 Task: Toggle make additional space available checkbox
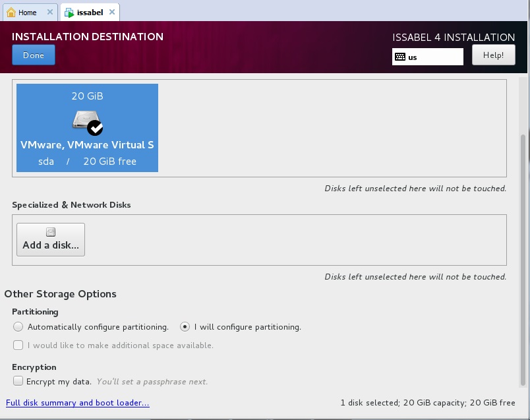(x=18, y=345)
